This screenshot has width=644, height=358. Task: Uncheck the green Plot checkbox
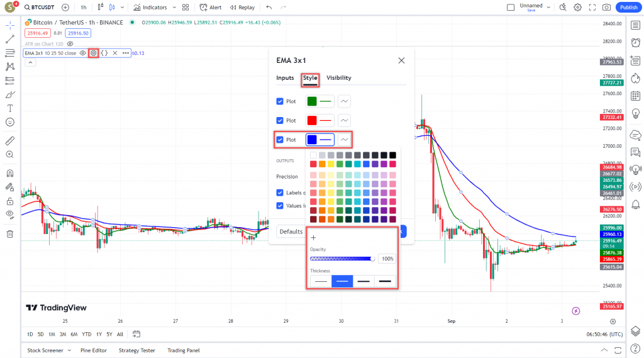[x=280, y=101]
